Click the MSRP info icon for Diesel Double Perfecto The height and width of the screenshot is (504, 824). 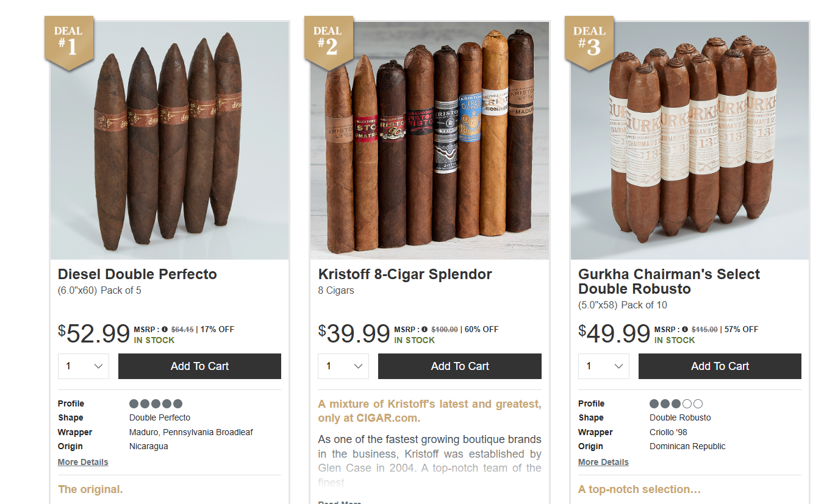165,329
